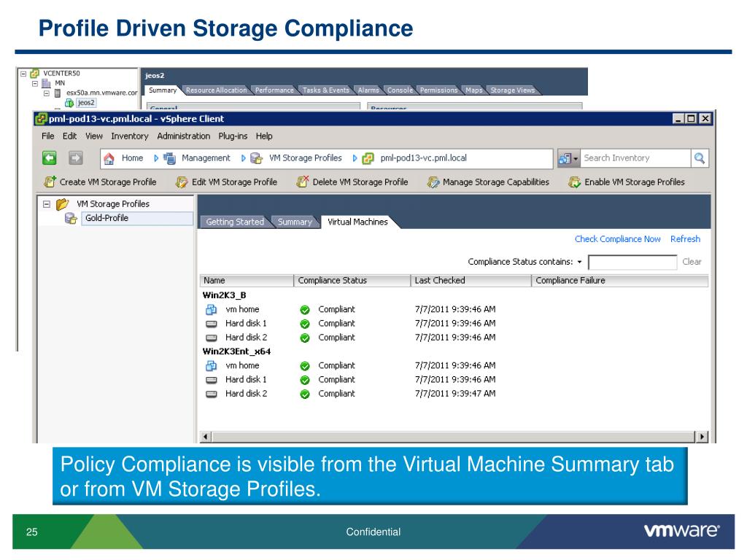The image size is (747, 560).
Task: Collapse the esx50a host node in background tree
Action: pyautogui.click(x=47, y=93)
